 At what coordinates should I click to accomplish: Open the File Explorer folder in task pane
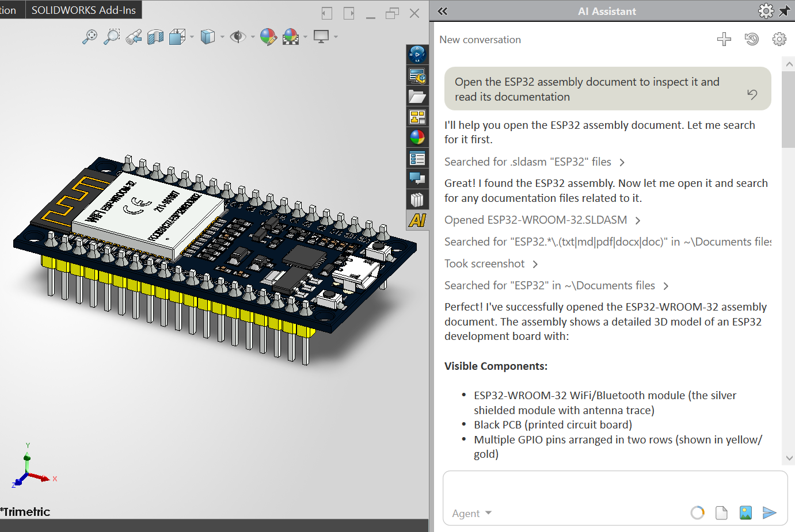(417, 96)
